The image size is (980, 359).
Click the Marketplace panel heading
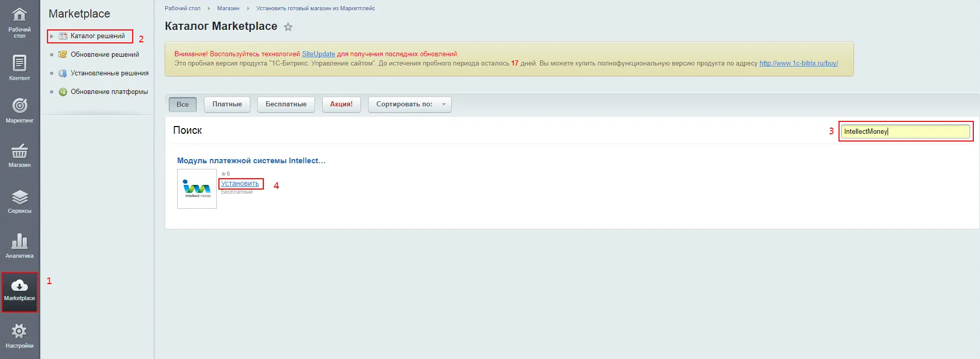coord(80,14)
